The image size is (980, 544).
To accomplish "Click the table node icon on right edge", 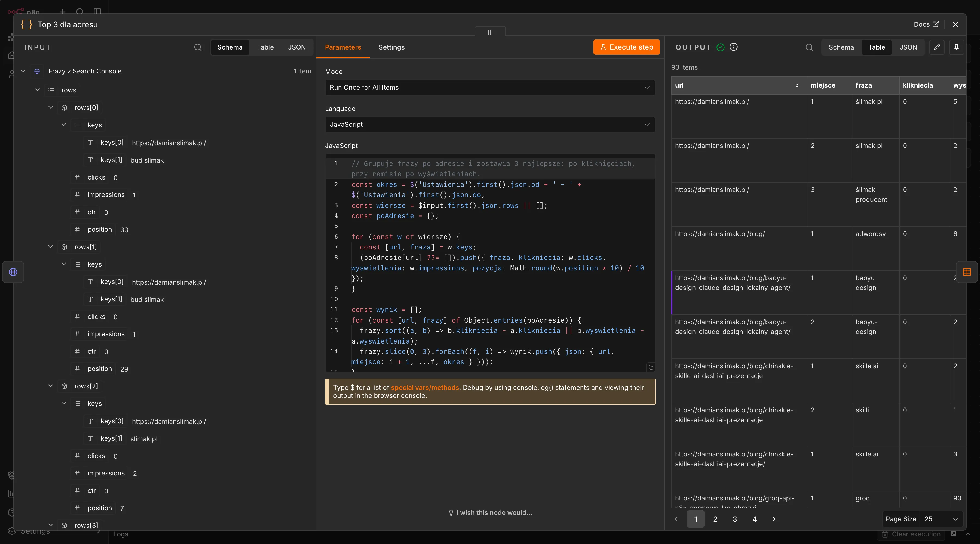I will click(967, 272).
